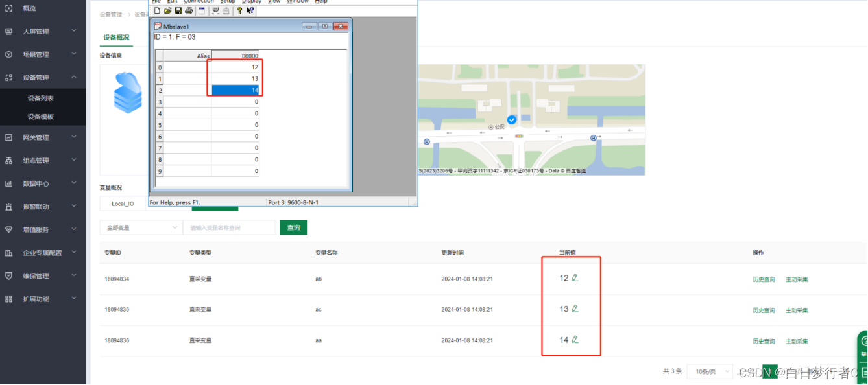Click the edit pencil beside current value 12
Viewport: 868px width, 385px height.
pyautogui.click(x=575, y=277)
